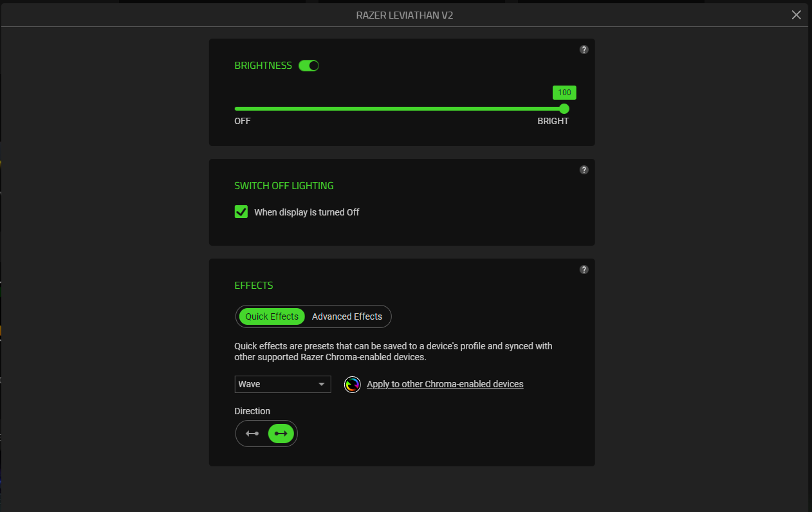Click the EFFECTS heading
Image resolution: width=812 pixels, height=512 pixels.
click(254, 286)
